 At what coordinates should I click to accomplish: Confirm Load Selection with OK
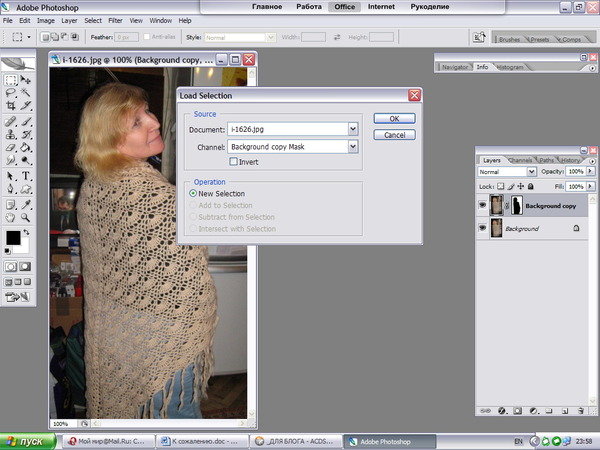(395, 119)
